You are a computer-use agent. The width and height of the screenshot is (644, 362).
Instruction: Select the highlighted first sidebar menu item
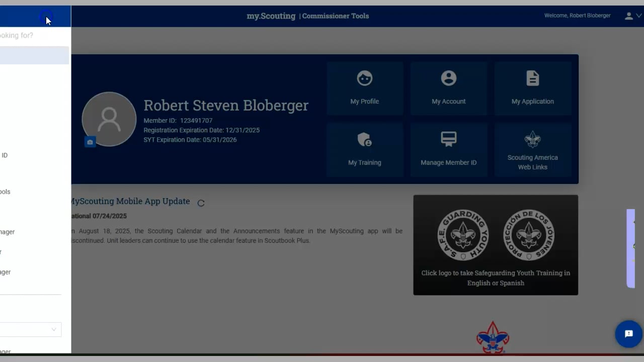coord(34,55)
